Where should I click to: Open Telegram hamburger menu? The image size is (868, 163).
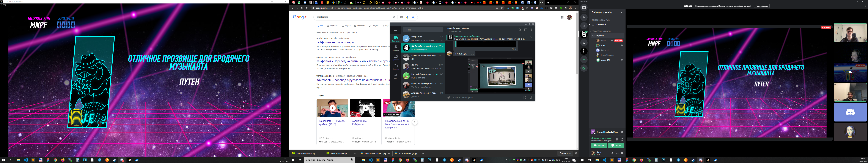396,30
